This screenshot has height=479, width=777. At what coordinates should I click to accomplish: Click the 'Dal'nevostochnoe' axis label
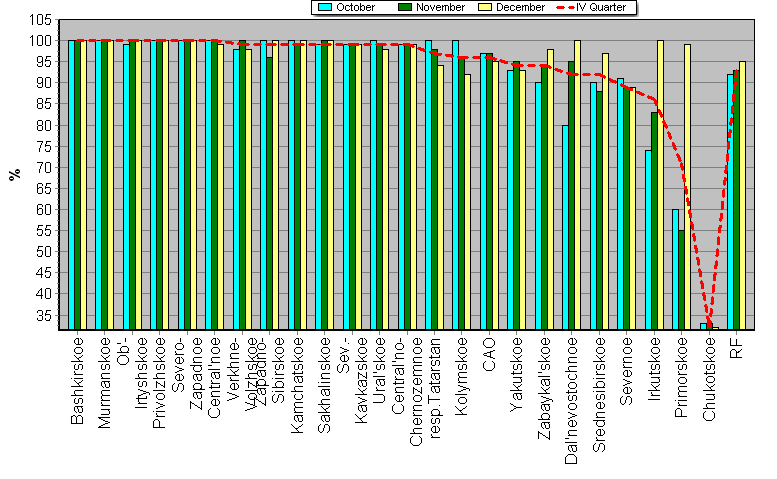tap(571, 401)
